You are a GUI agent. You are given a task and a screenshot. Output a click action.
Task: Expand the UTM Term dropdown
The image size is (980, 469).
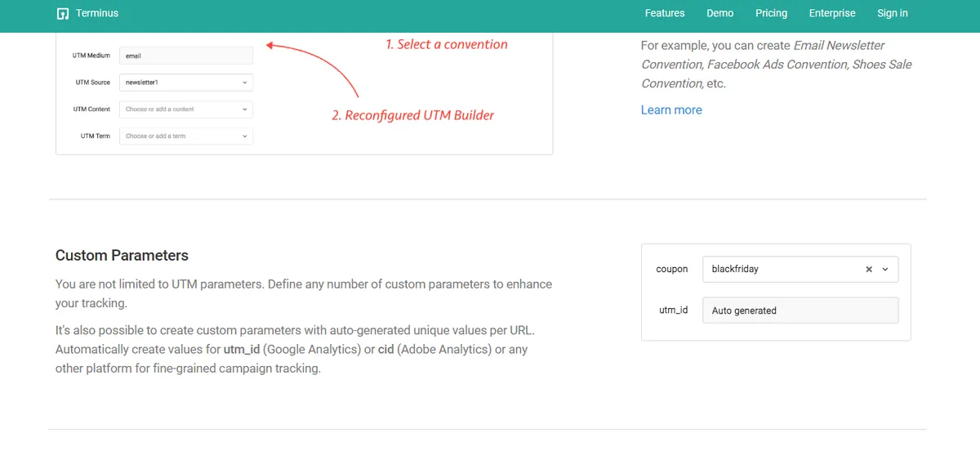click(185, 136)
